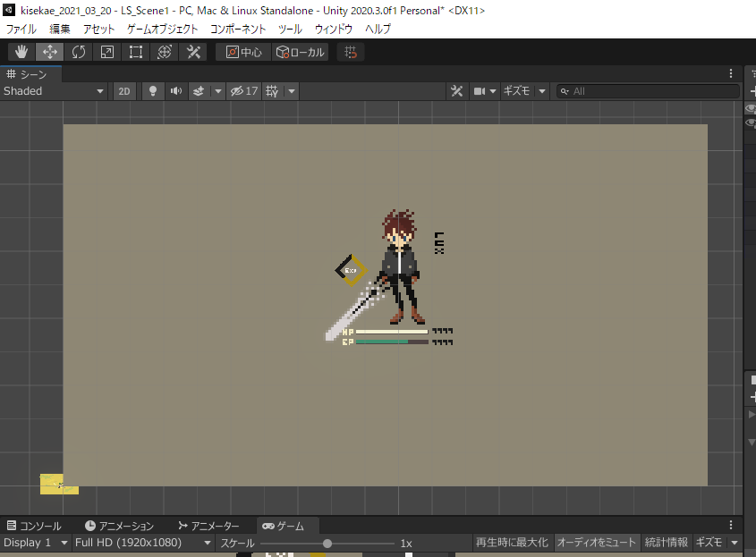Select the Rect tool

(135, 52)
